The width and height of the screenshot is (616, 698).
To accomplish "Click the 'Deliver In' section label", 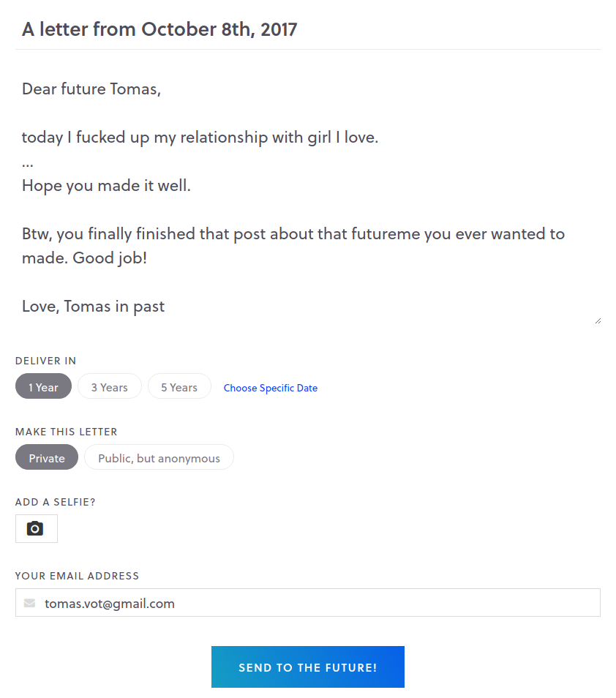I will pyautogui.click(x=46, y=361).
